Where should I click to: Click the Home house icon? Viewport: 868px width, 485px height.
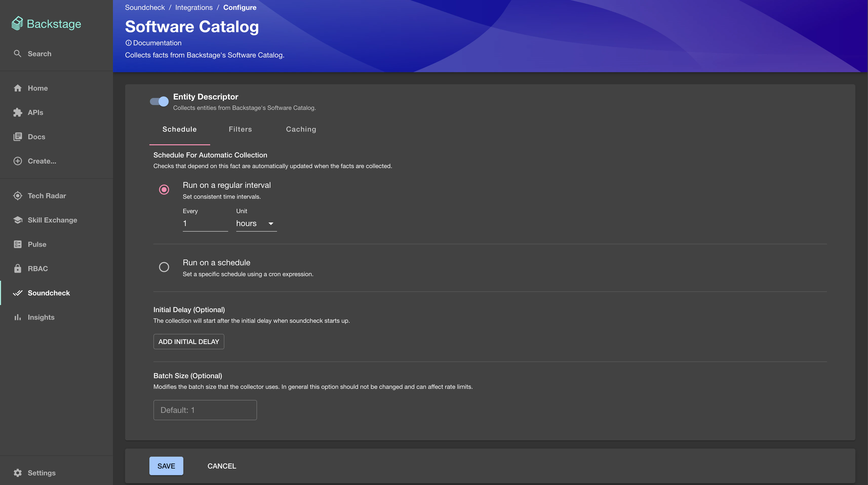pos(17,88)
